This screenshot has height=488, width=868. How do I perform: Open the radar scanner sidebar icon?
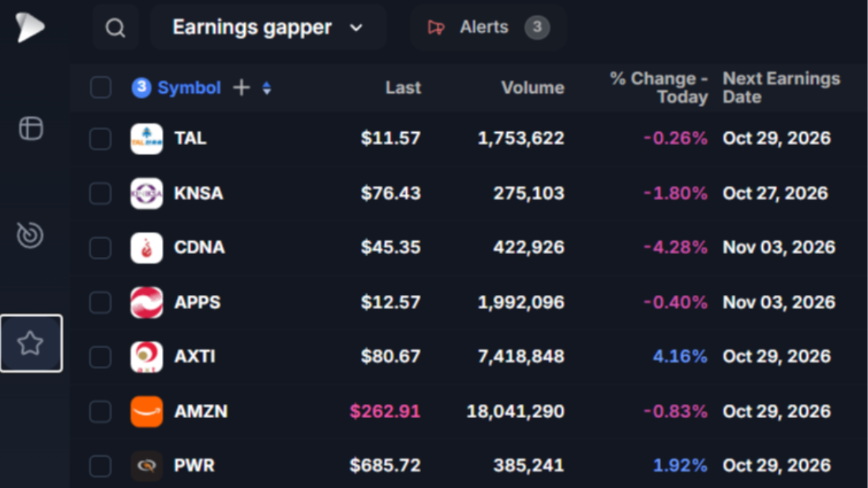point(31,235)
